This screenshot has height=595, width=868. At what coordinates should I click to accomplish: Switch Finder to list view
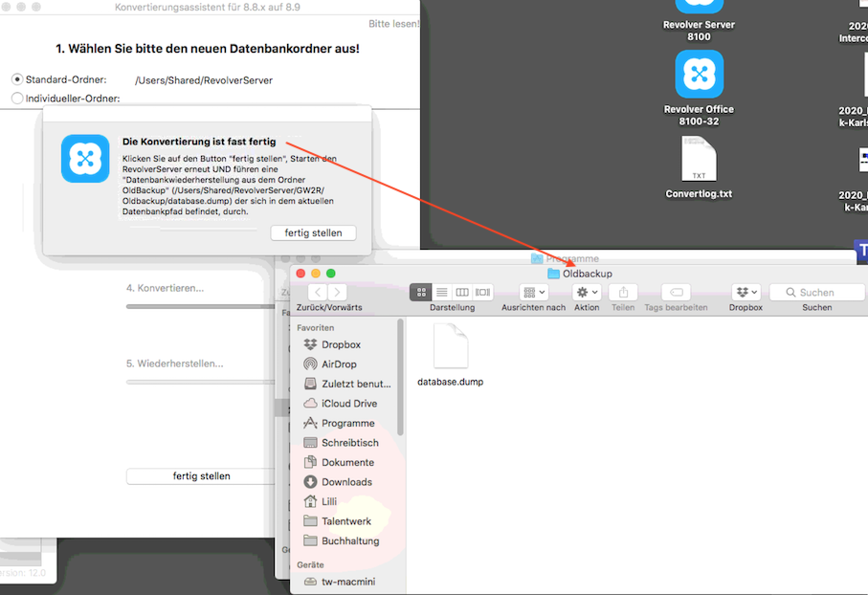point(441,292)
